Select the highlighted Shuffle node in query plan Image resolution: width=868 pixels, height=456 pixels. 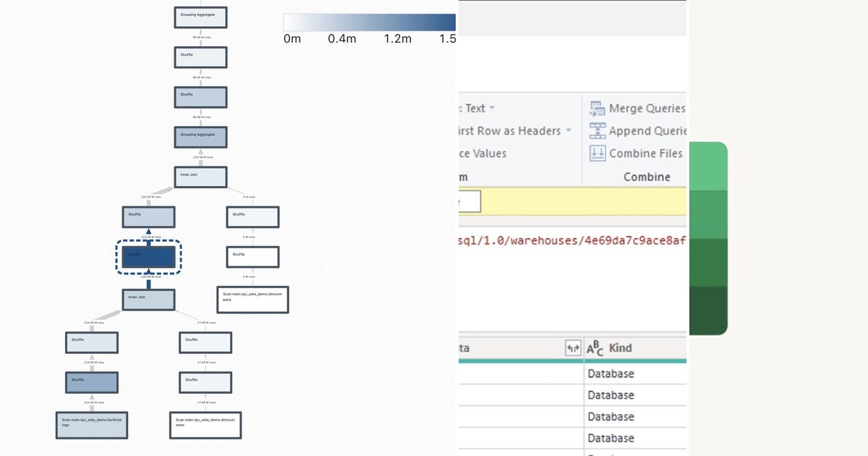[x=149, y=256]
